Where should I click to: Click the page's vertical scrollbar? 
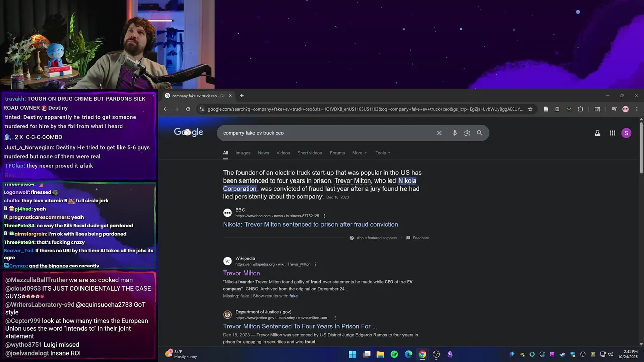[x=641, y=148]
